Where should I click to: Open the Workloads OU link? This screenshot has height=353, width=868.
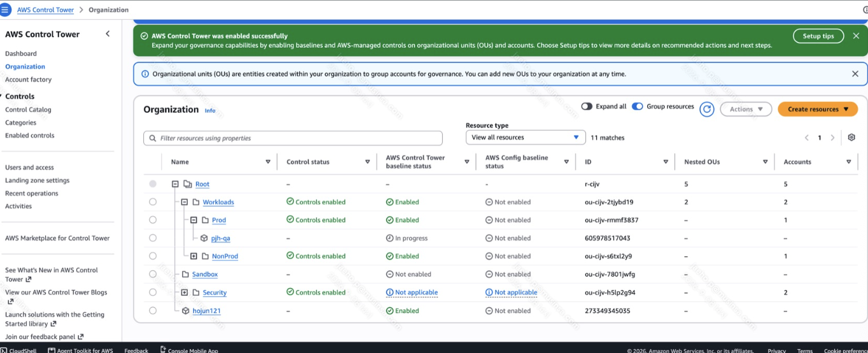[x=218, y=202]
